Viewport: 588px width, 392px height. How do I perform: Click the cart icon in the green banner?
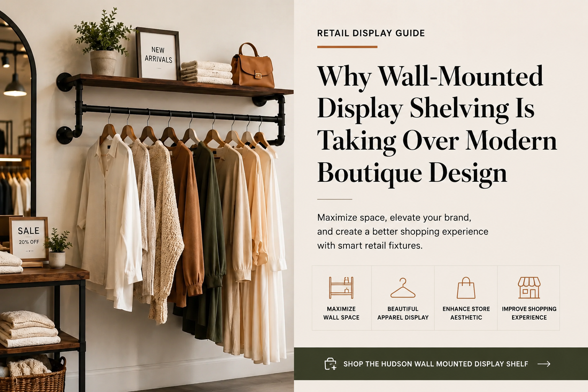330,364
